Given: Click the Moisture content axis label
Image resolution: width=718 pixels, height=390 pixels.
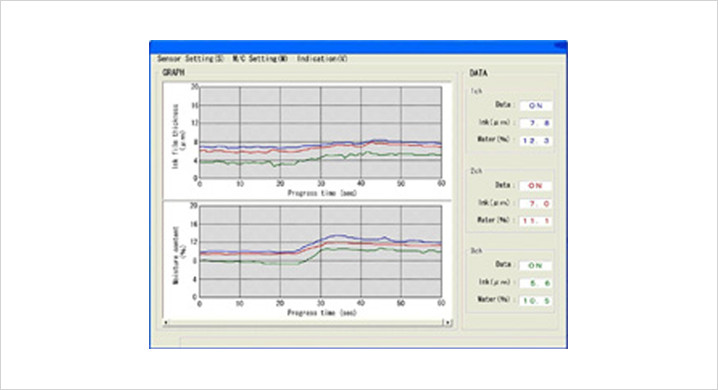Looking at the screenshot, I should click(179, 255).
